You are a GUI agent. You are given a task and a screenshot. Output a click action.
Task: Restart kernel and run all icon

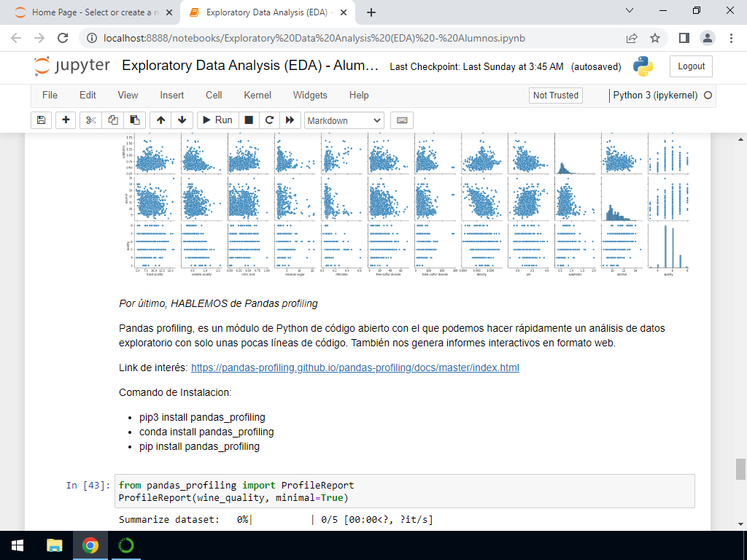[290, 120]
